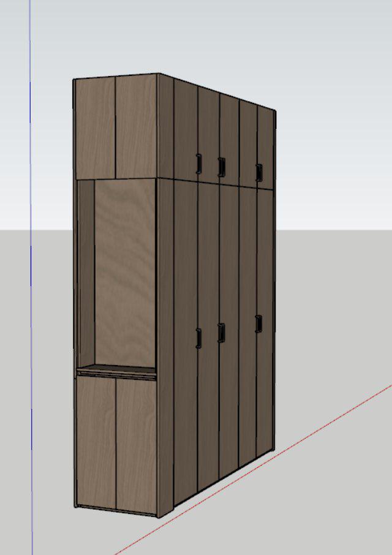Click the upper-right front cabinet door above niche
Image resolution: width=392 pixels, height=555 pixels.
coord(136,126)
